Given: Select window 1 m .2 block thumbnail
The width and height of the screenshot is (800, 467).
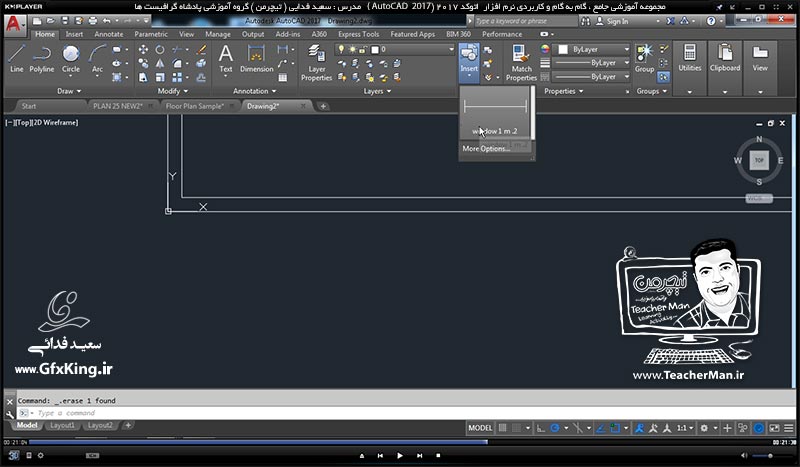Looking at the screenshot, I should (x=494, y=112).
